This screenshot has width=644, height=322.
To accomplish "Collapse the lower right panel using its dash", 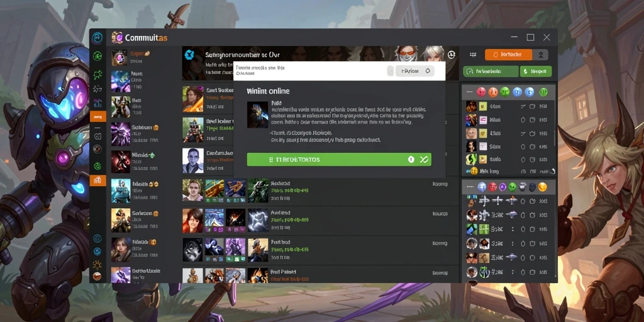I will coord(469,187).
